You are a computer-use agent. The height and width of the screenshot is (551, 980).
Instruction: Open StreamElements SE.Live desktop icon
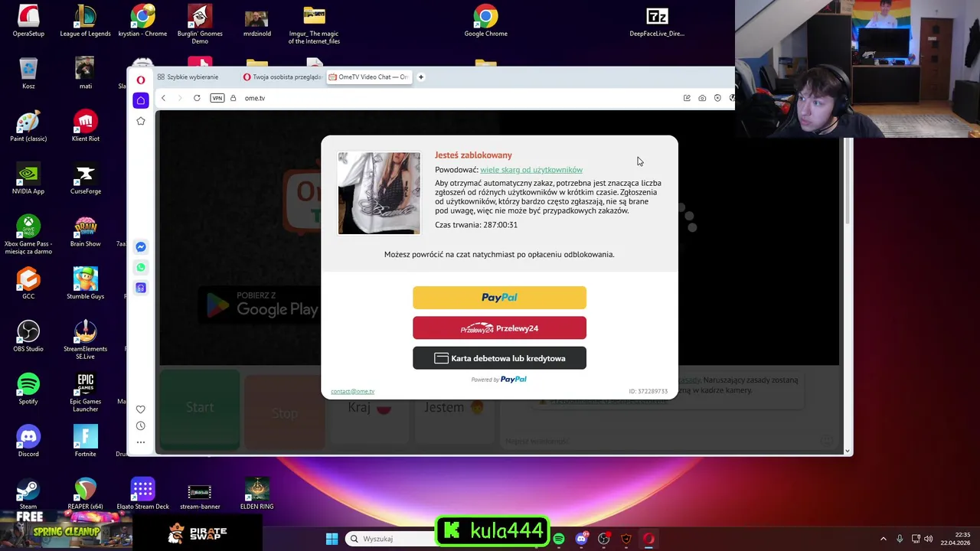[x=85, y=341]
